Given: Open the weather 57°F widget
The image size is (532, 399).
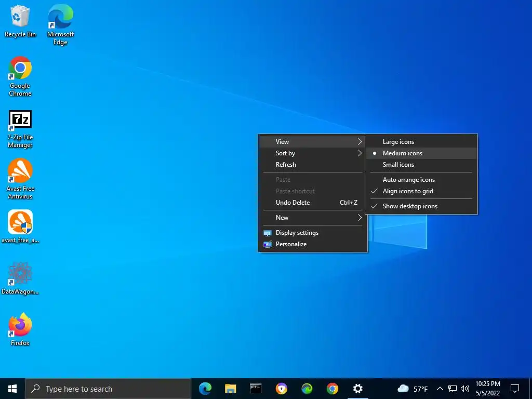Looking at the screenshot, I should pyautogui.click(x=412, y=389).
